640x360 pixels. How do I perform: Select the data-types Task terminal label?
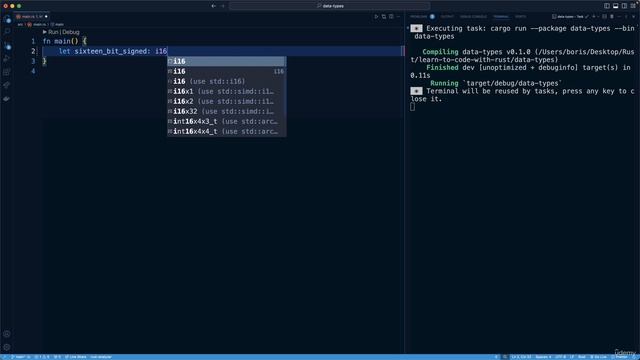point(568,17)
